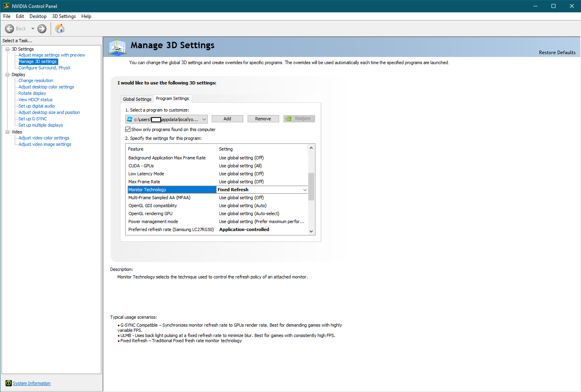Click the Restore button
This screenshot has width=581, height=392.
299,119
